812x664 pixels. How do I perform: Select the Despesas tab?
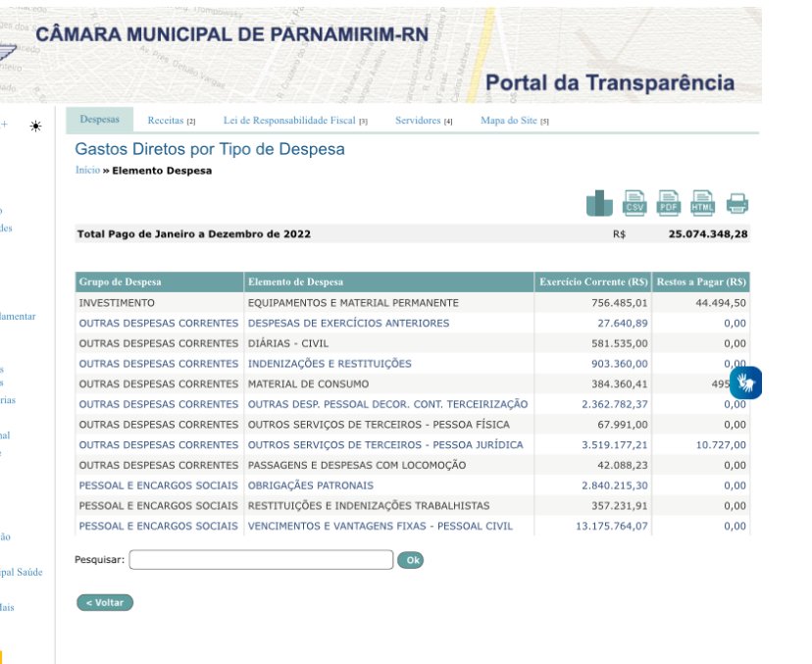[99, 119]
